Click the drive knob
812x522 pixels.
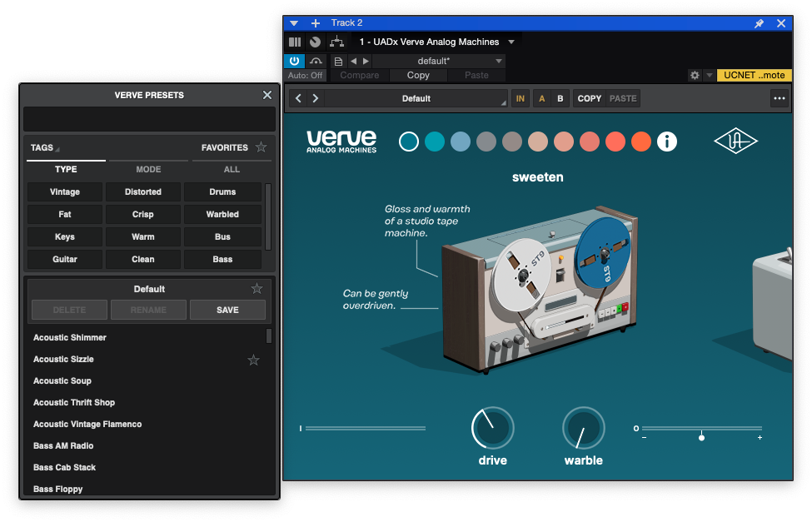(x=492, y=428)
